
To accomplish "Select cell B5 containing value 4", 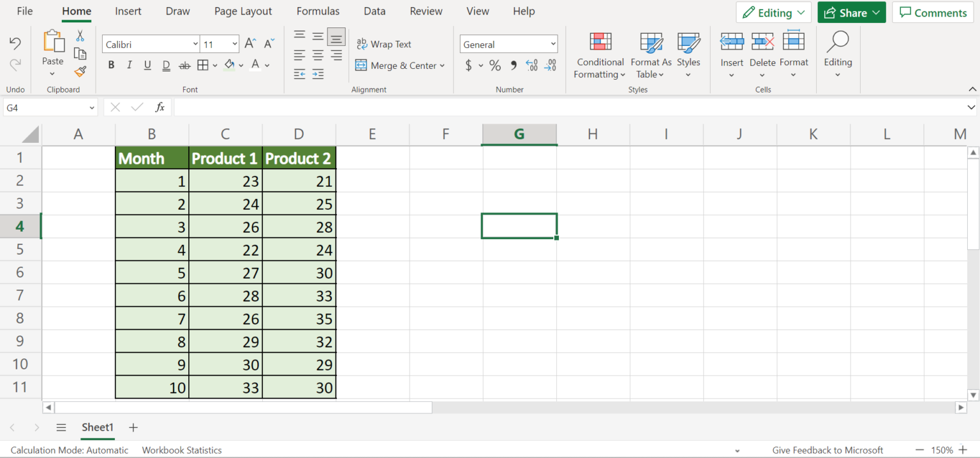I will click(x=151, y=249).
